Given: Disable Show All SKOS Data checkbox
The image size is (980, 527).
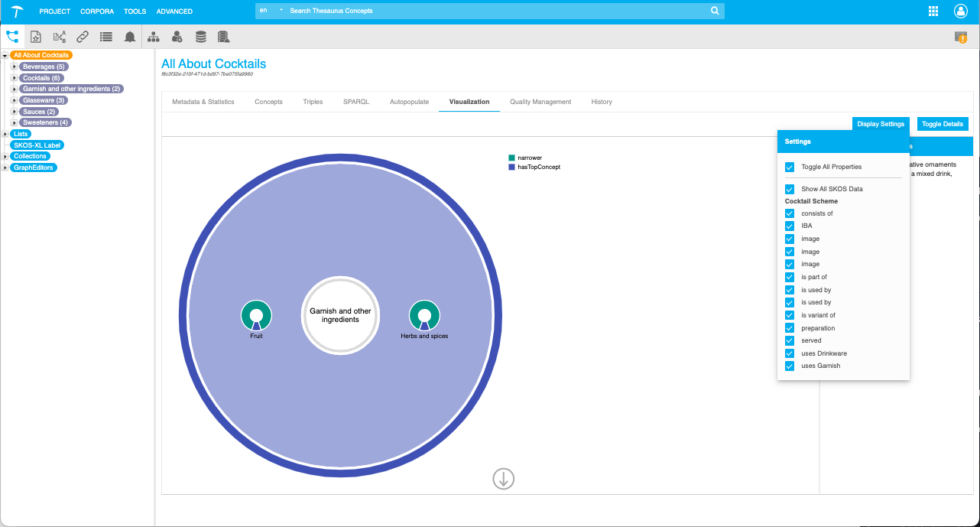Looking at the screenshot, I should (790, 189).
